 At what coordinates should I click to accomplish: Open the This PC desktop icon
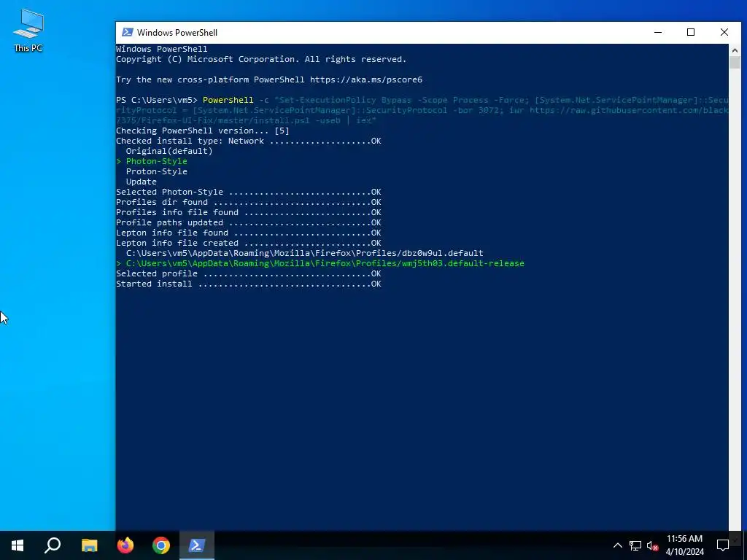click(x=28, y=31)
